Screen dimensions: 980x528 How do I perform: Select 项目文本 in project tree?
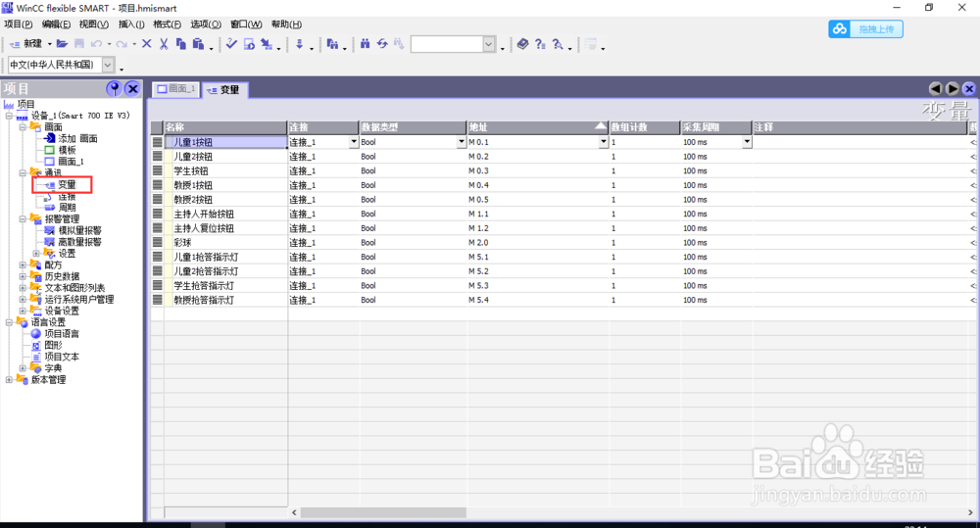click(62, 357)
